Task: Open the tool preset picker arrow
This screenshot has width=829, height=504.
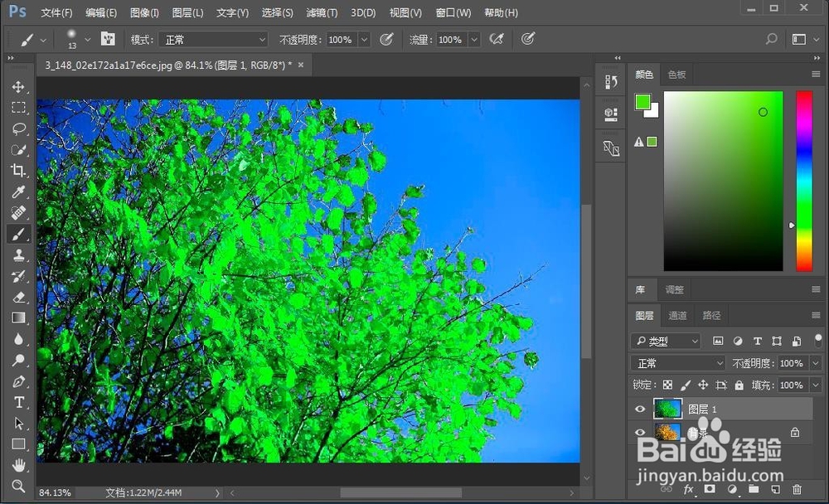Action: (x=43, y=40)
